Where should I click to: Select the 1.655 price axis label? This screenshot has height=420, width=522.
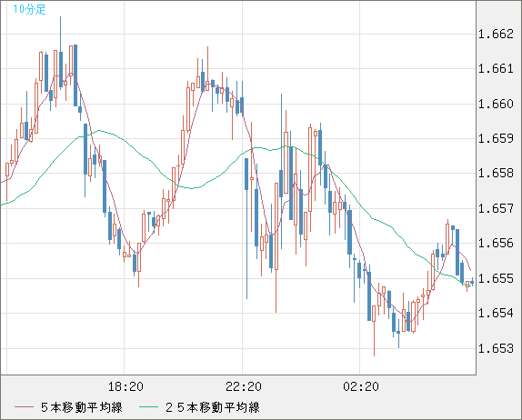click(496, 278)
